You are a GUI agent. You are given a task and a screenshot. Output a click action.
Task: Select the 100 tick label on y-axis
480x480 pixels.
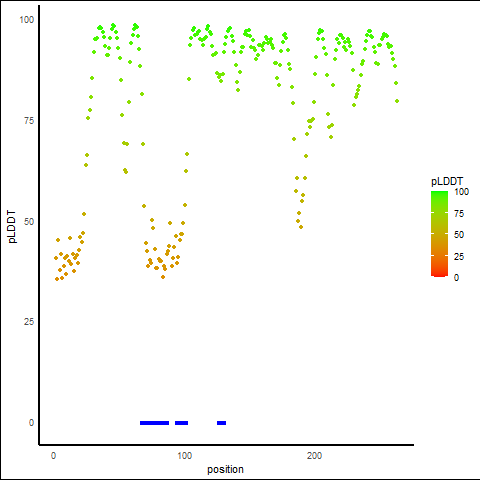27,20
